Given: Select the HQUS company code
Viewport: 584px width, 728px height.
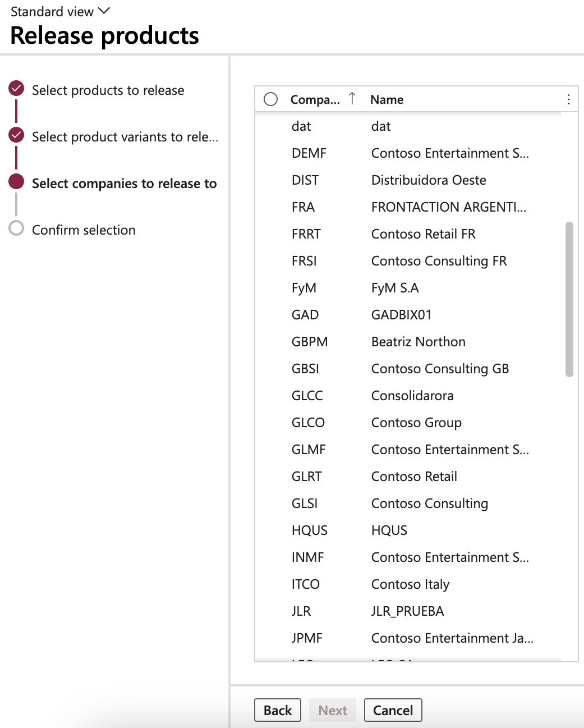Looking at the screenshot, I should [x=309, y=530].
